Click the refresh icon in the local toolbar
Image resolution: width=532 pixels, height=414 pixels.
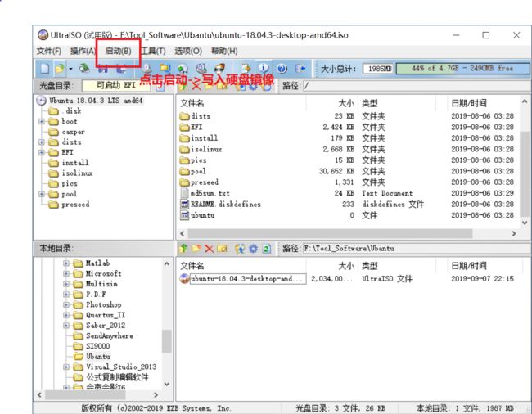266,249
